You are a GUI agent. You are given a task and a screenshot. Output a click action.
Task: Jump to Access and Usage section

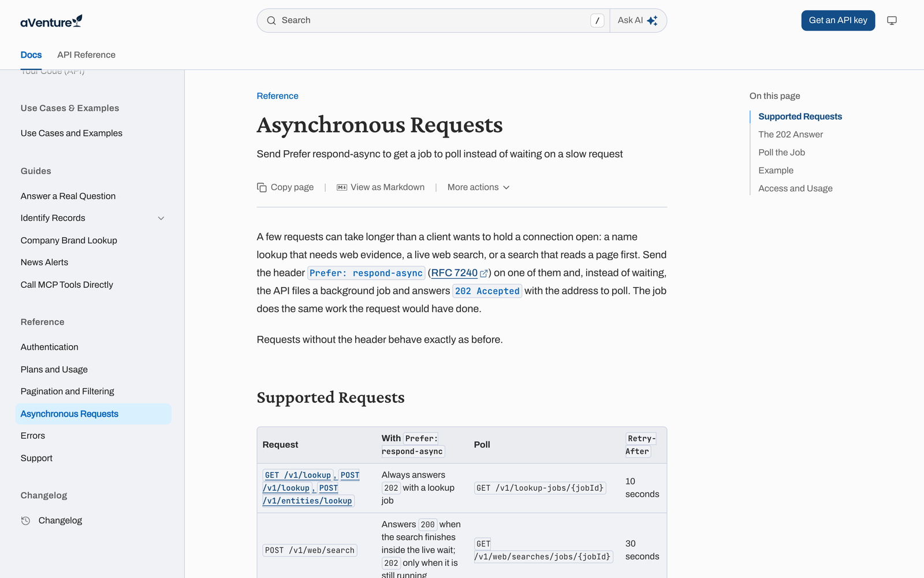click(795, 188)
